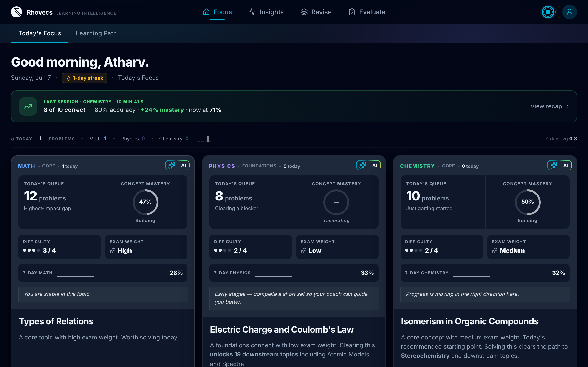This screenshot has height=367, width=588.
Task: Click the Rhovecs logo icon
Action: [17, 12]
